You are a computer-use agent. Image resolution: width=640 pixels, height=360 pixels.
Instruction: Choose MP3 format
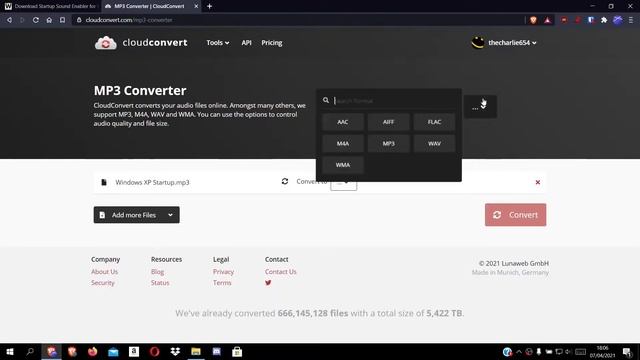389,144
